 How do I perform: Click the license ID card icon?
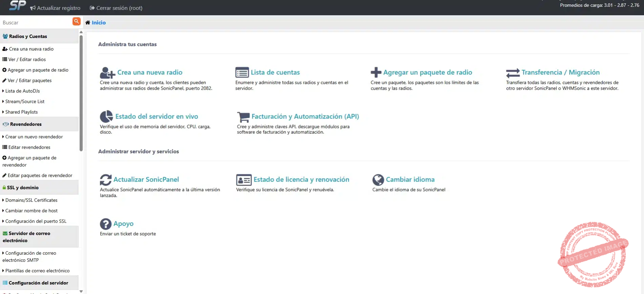(x=244, y=180)
